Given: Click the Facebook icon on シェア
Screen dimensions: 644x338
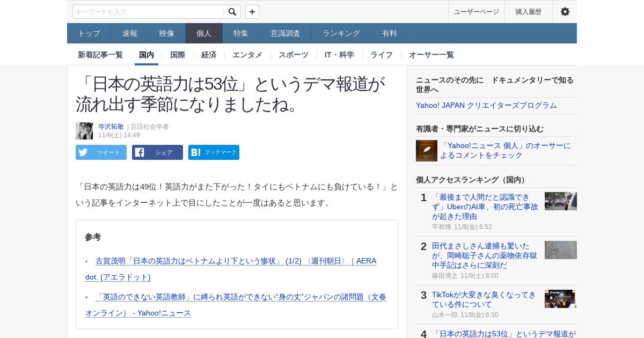Looking at the screenshot, I should pyautogui.click(x=140, y=152).
